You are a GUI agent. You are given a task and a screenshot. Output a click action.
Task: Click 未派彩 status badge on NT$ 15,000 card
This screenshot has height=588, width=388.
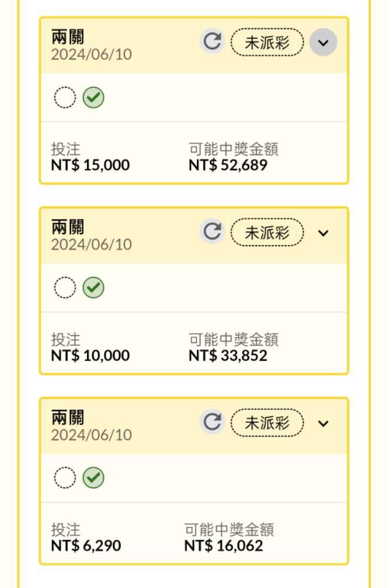pyautogui.click(x=267, y=42)
